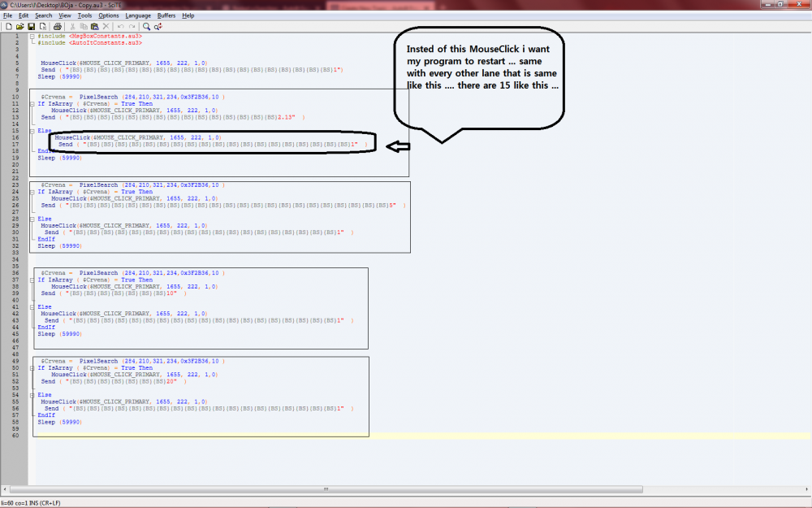Image resolution: width=812 pixels, height=508 pixels.
Task: Open the Language menu
Action: tap(138, 15)
